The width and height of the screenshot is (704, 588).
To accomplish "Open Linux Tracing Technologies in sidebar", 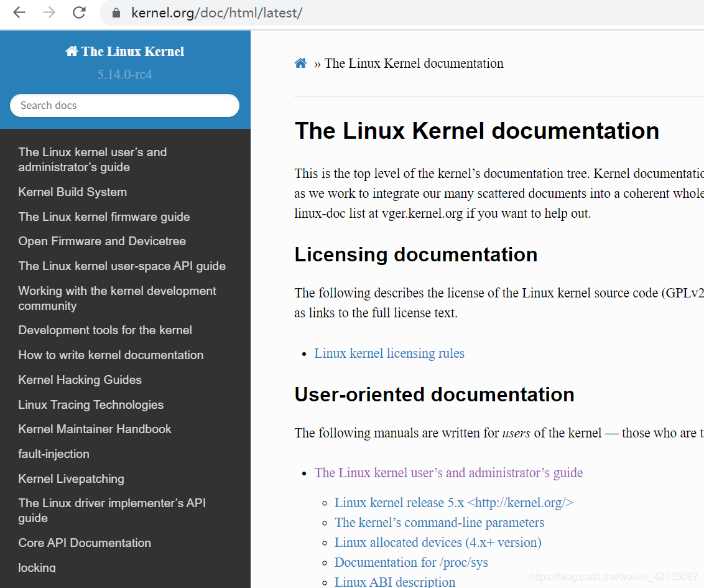I will (x=91, y=404).
